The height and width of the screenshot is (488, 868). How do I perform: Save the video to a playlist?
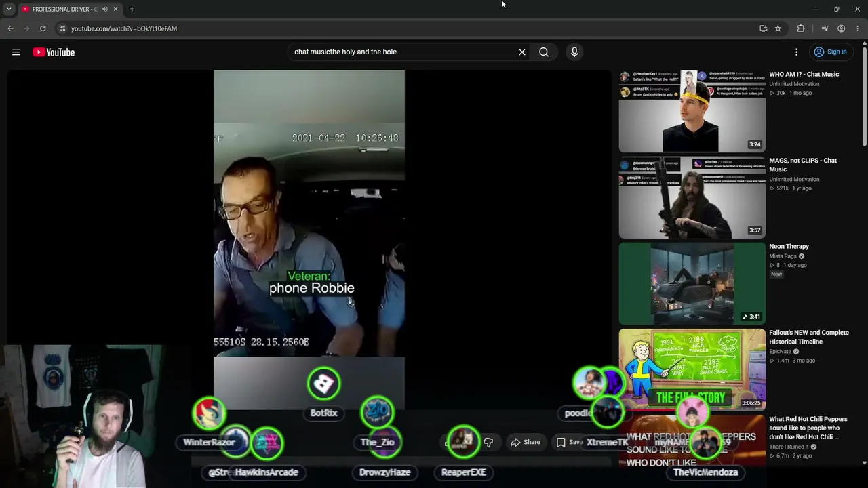pos(570,442)
